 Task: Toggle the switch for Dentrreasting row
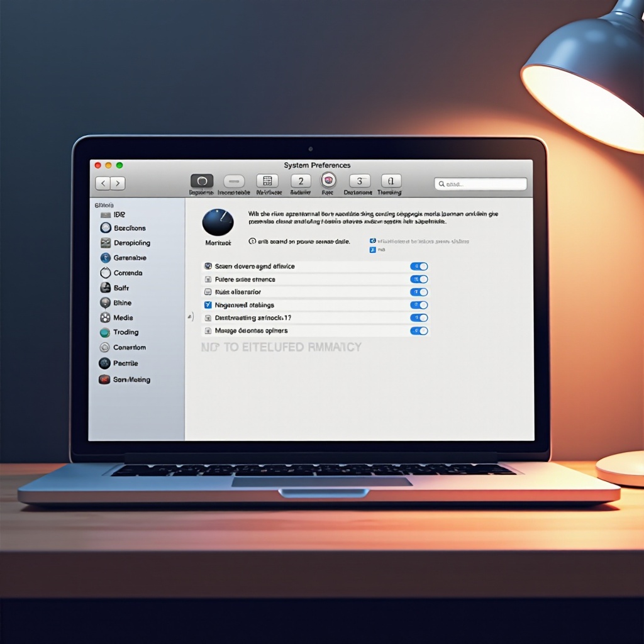point(419,318)
